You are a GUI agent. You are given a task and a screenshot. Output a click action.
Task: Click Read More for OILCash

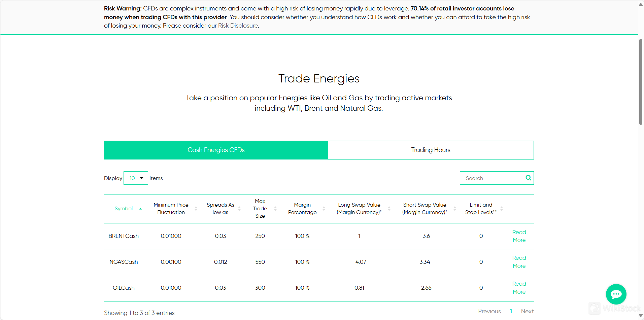click(x=519, y=288)
